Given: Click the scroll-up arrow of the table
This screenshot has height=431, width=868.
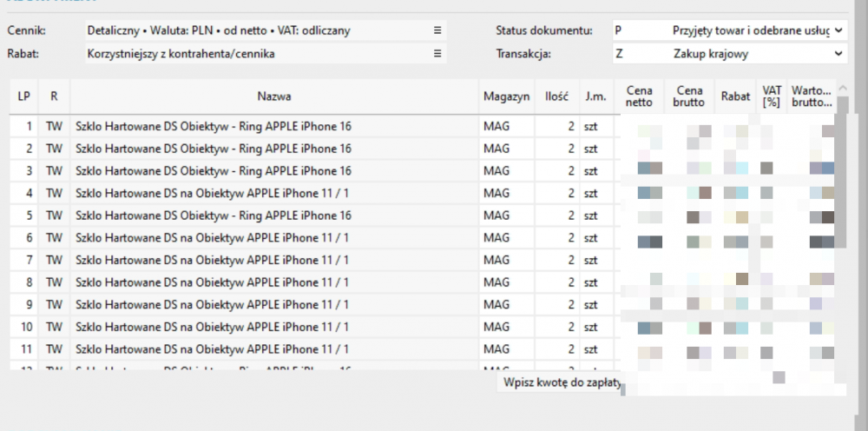Looking at the screenshot, I should point(842,88).
